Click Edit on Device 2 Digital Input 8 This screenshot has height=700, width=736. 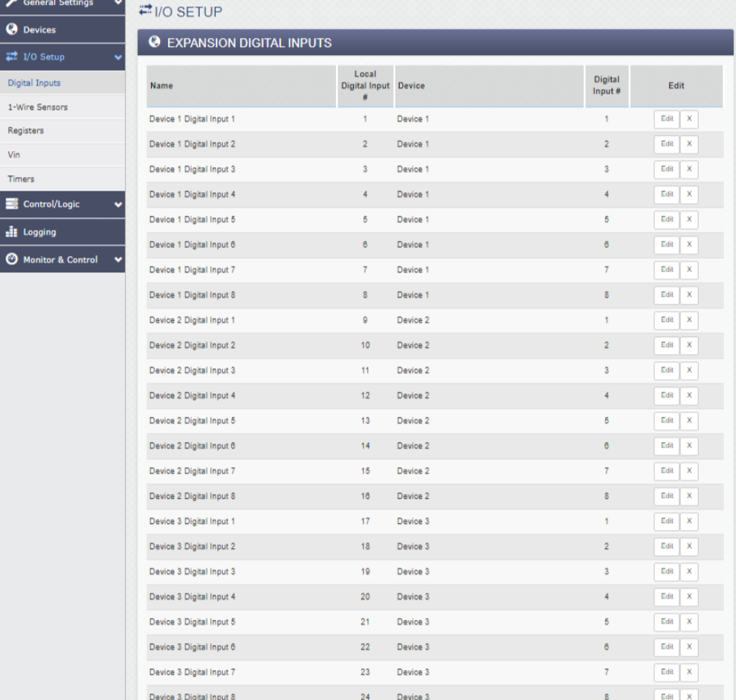(667, 495)
